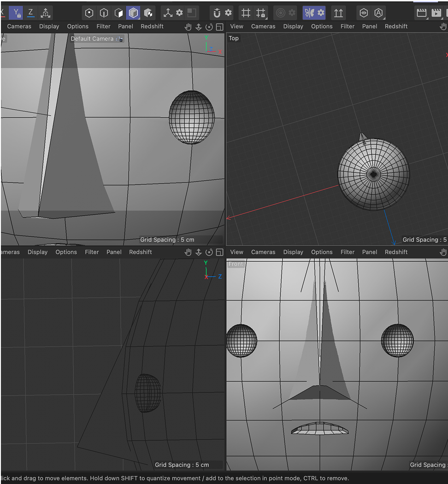Open the viewport filter 'A' hexagon icon
The height and width of the screenshot is (484, 448).
pyautogui.click(x=378, y=12)
